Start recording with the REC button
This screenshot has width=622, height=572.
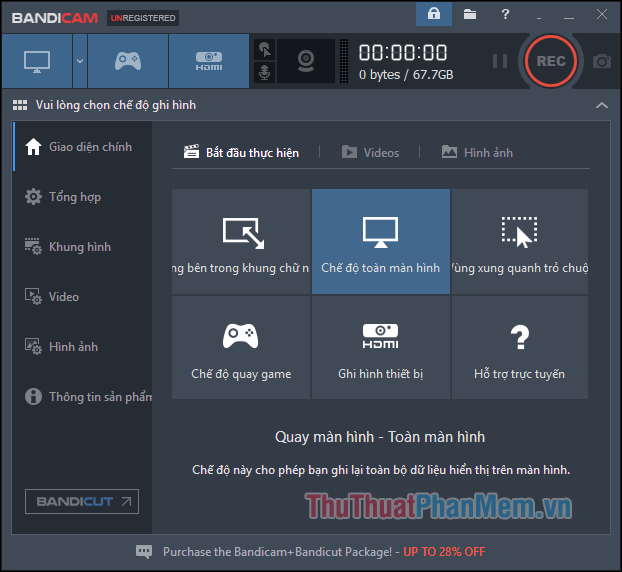551,61
